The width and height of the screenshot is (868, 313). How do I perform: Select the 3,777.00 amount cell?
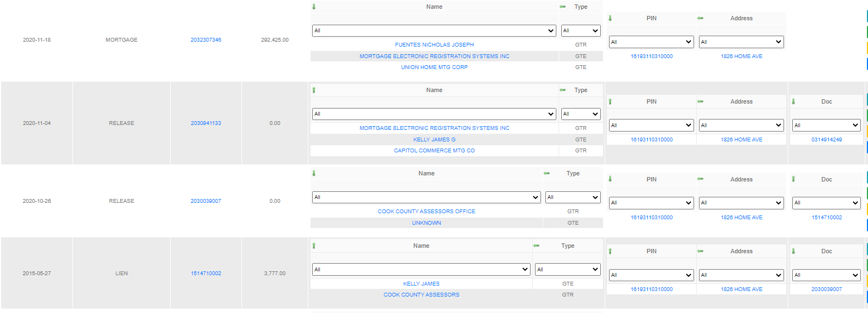tap(275, 274)
